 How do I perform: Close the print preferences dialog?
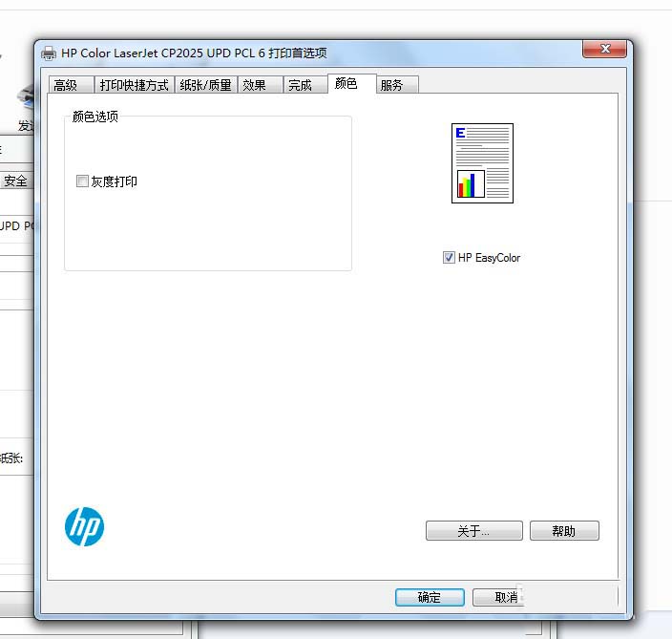tap(604, 49)
